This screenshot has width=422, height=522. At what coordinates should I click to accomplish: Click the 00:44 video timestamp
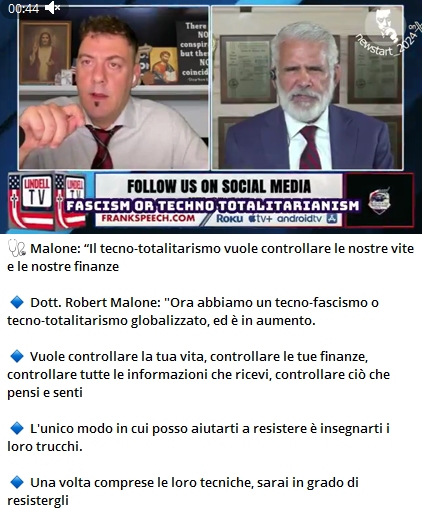(23, 9)
